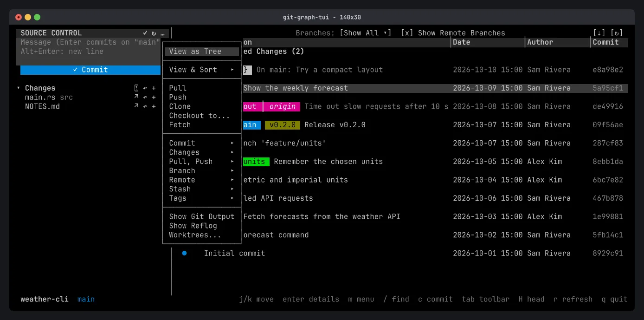Click the Commit column header

[606, 42]
